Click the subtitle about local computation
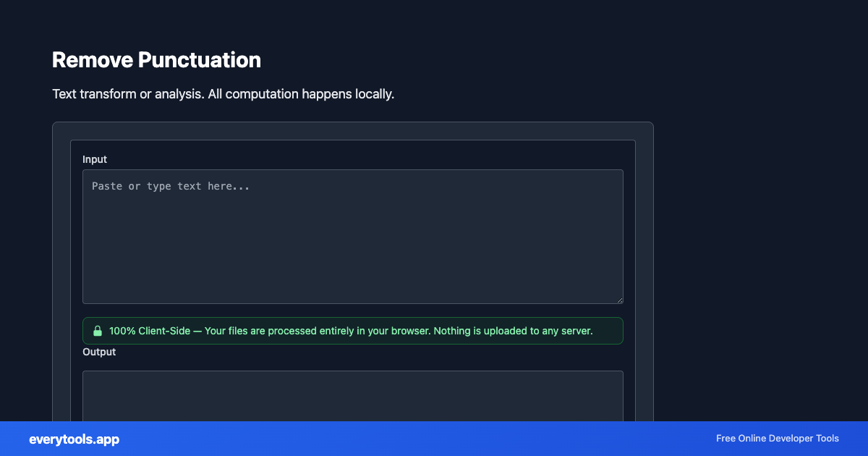The height and width of the screenshot is (456, 868). [x=223, y=94]
